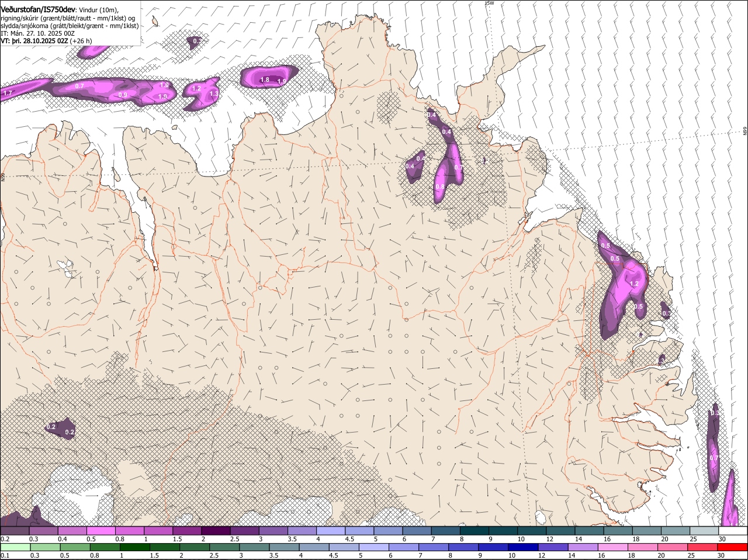This screenshot has width=748, height=560.
Task: Click the '10' label in the top legend row
Action: (521, 539)
